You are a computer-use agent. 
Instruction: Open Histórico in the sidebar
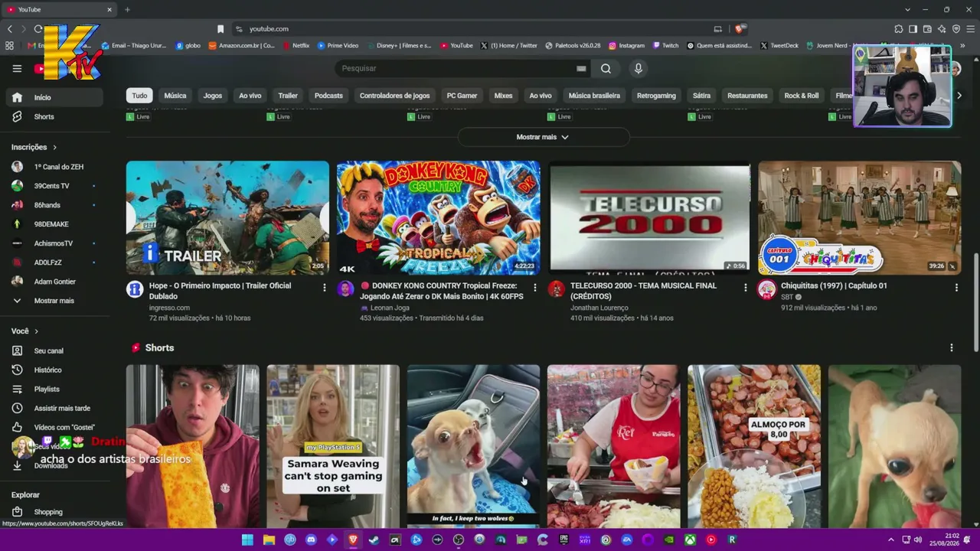click(53, 370)
